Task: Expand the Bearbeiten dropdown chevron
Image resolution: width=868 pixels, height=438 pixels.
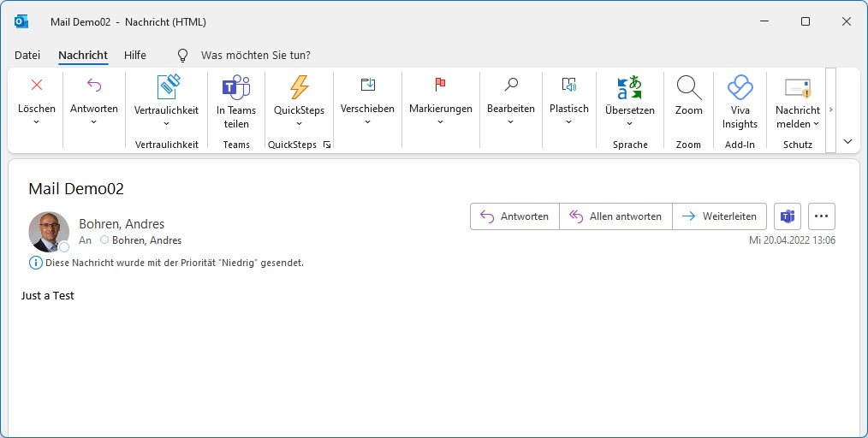Action: coord(511,121)
